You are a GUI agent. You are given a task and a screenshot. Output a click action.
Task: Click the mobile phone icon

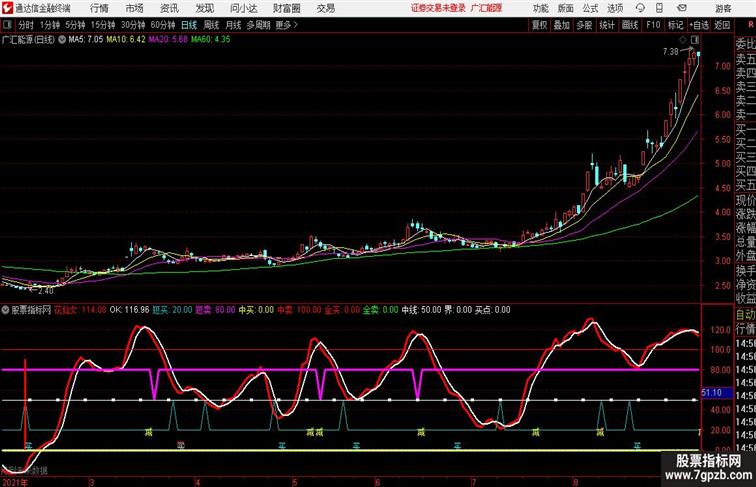coord(659,8)
